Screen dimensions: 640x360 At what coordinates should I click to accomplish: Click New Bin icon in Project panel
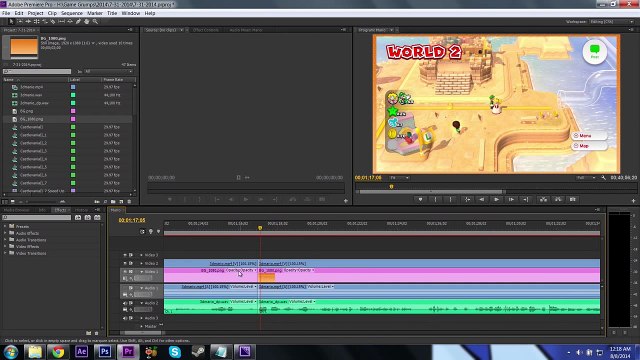(x=113, y=202)
